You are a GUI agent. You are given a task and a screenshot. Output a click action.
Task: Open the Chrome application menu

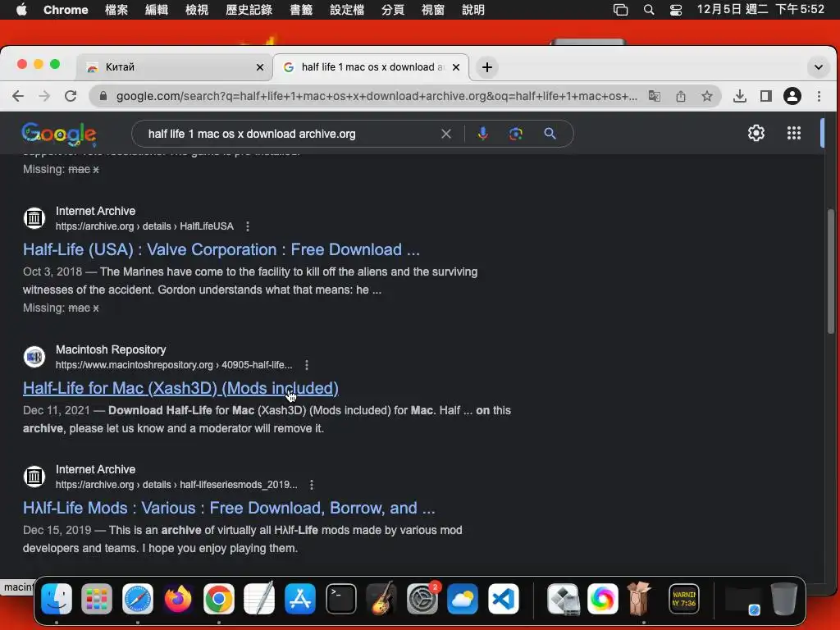[x=66, y=10]
